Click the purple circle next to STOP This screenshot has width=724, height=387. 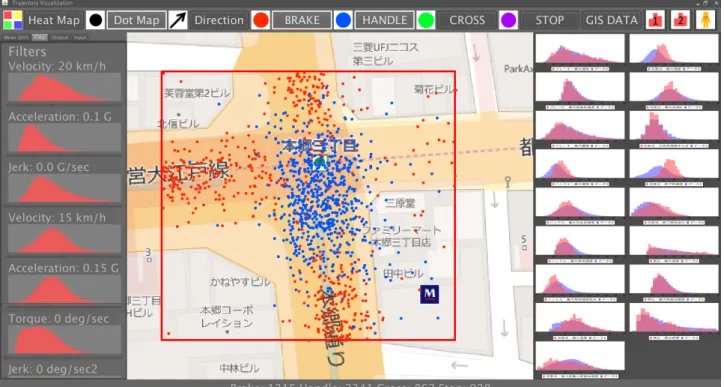(x=508, y=20)
